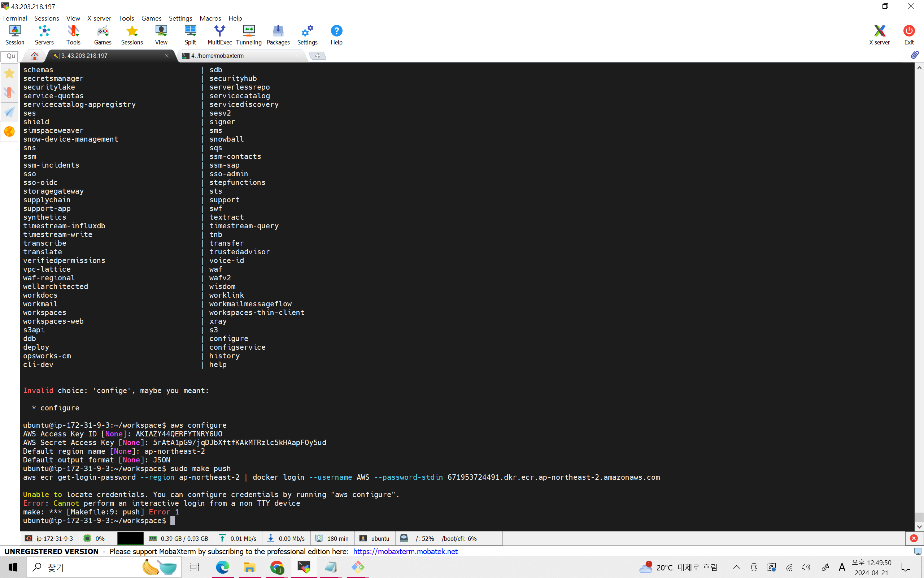Open the View menu in menu bar

(73, 18)
